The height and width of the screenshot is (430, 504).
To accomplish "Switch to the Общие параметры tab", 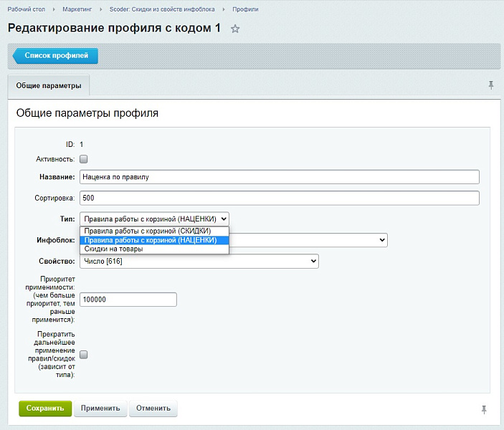I will click(49, 86).
